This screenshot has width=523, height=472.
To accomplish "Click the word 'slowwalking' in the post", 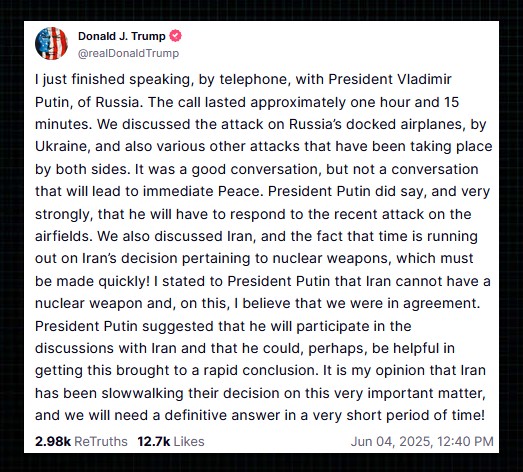I will [x=142, y=393].
